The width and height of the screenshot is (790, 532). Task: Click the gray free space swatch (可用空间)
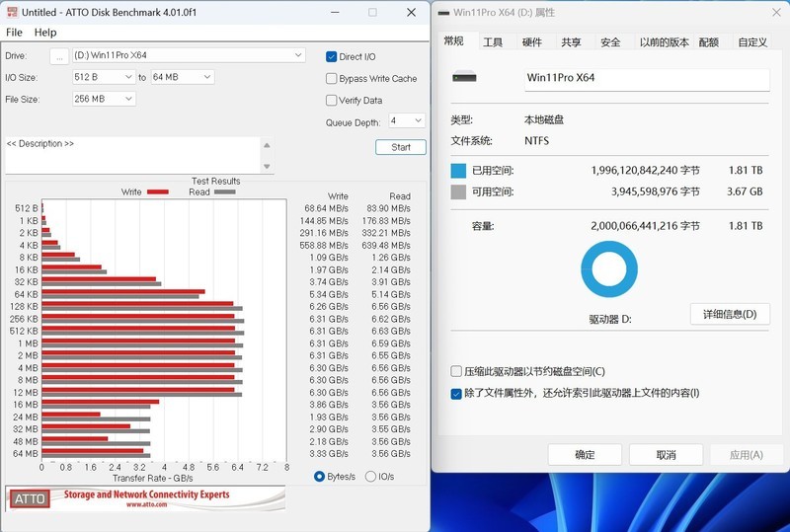click(458, 191)
